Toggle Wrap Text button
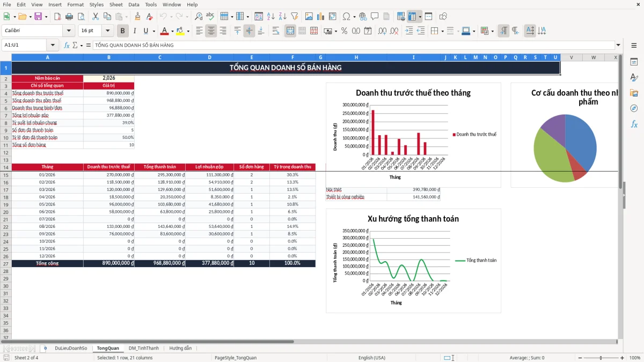This screenshot has width=644, height=362. [x=276, y=31]
